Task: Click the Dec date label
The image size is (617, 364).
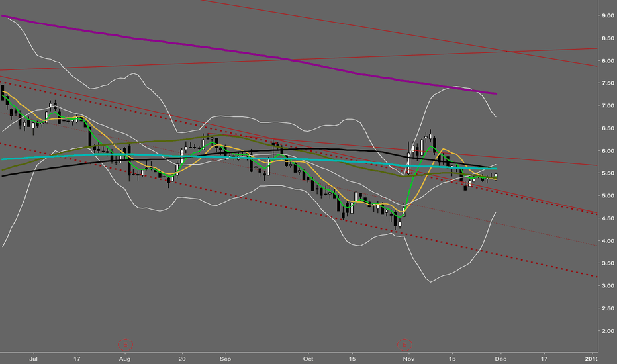Action: coord(500,359)
